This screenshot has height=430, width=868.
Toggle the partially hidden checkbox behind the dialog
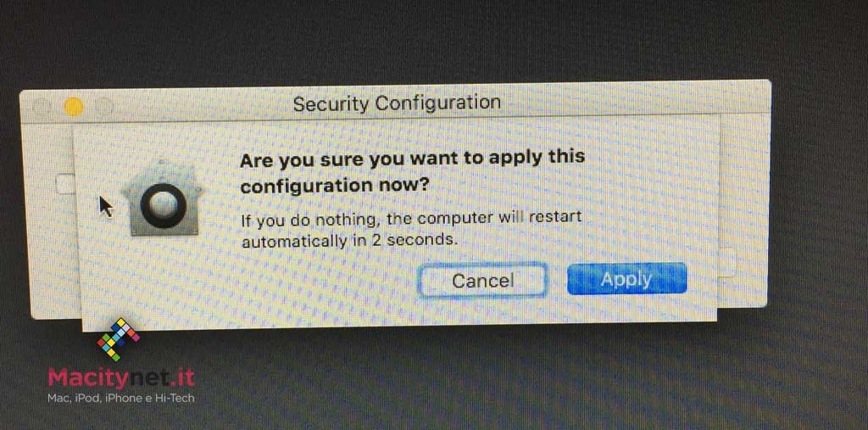click(x=65, y=184)
